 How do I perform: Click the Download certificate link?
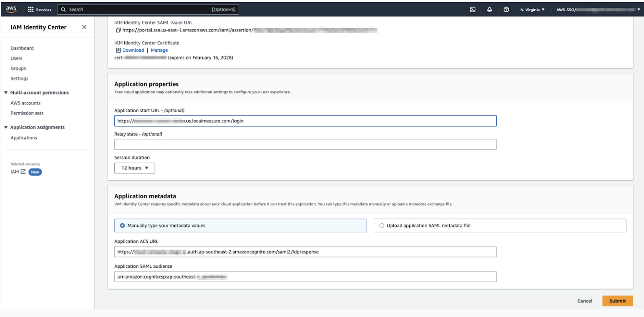(133, 50)
